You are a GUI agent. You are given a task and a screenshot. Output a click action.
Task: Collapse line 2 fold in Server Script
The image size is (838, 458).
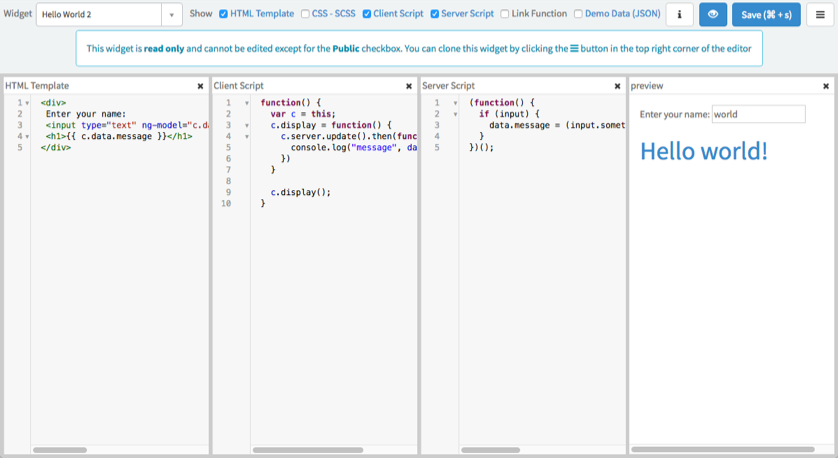click(x=455, y=114)
